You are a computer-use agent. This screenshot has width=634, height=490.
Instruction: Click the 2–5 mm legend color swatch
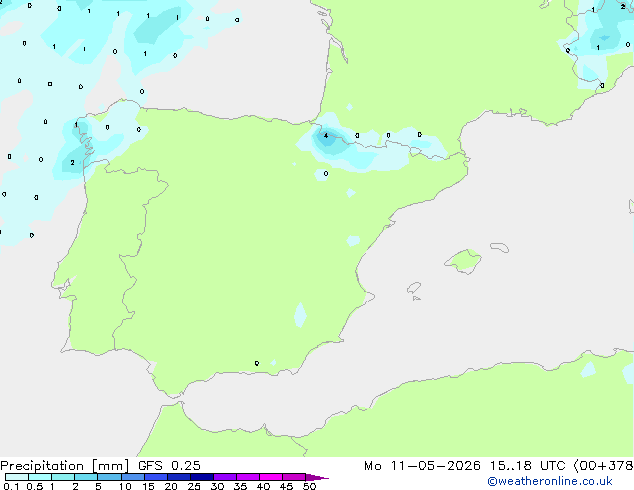click(x=86, y=477)
